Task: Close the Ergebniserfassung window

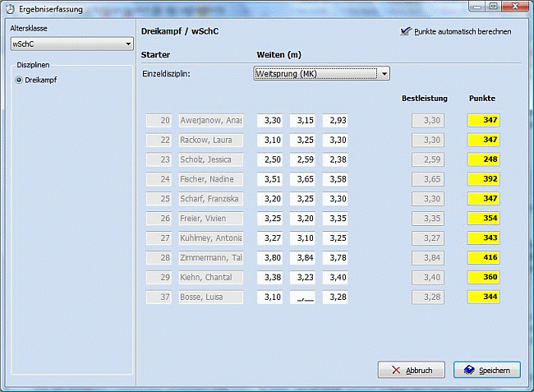Action: click(515, 7)
